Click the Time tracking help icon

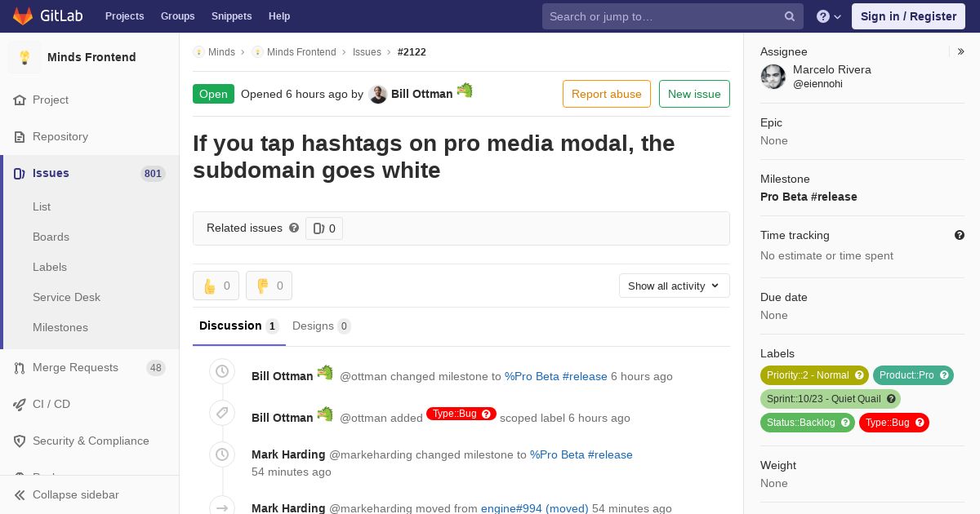point(960,235)
